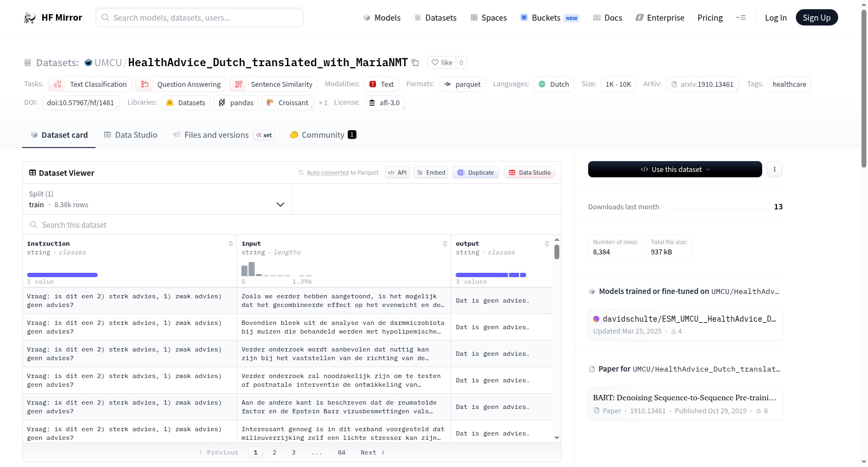Click the Search this dataset field
The image size is (868, 467).
tap(292, 225)
